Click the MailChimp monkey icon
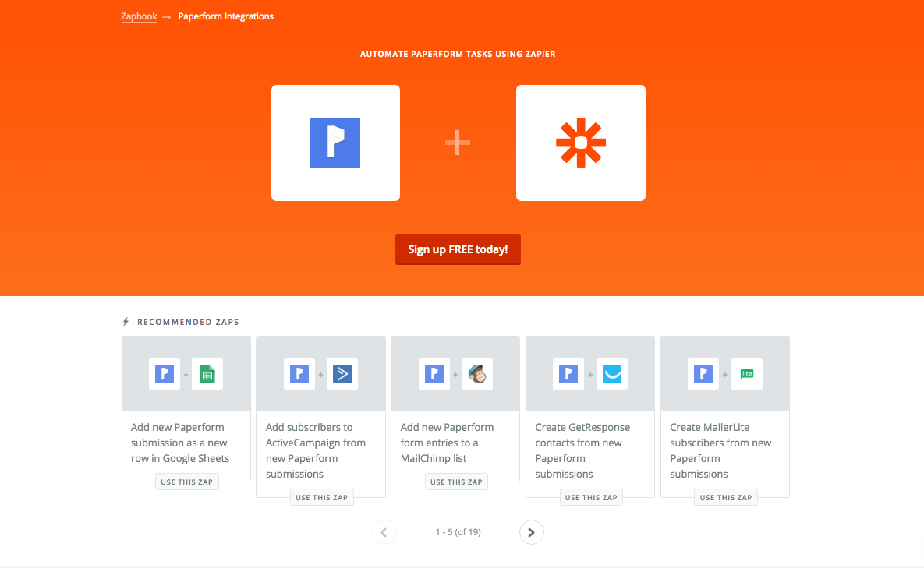The height and width of the screenshot is (568, 924). (x=477, y=374)
